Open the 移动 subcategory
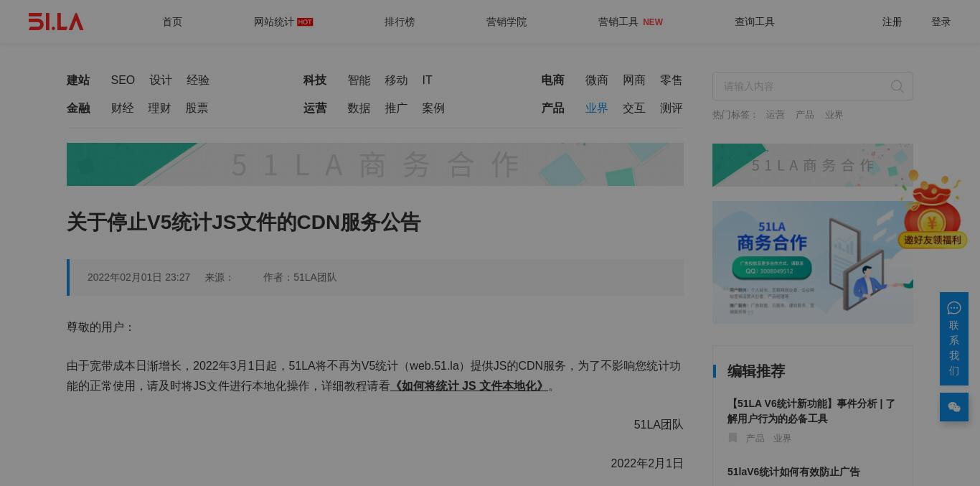This screenshot has height=486, width=980. point(396,80)
